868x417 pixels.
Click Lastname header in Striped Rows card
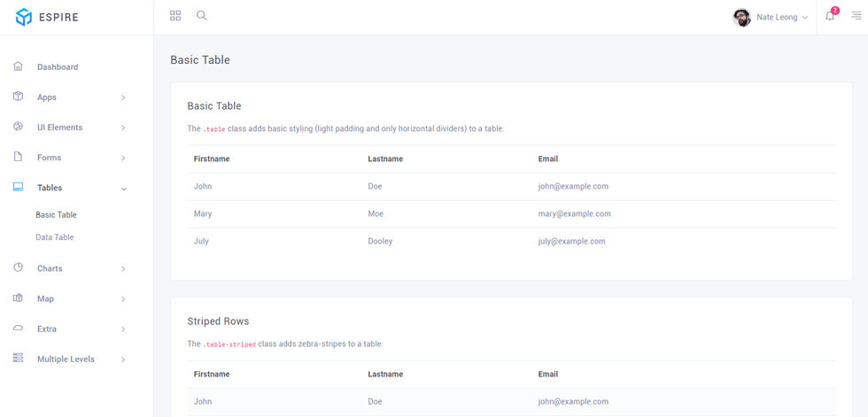385,374
